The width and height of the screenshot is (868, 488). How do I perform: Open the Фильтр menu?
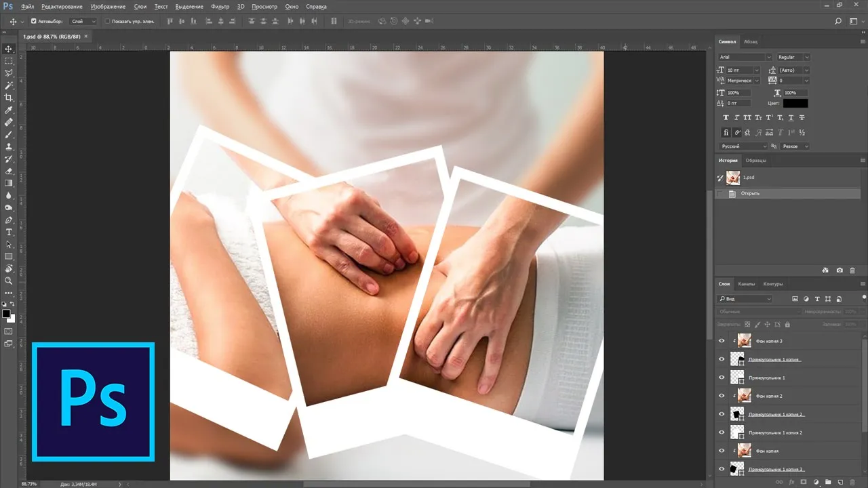[220, 6]
